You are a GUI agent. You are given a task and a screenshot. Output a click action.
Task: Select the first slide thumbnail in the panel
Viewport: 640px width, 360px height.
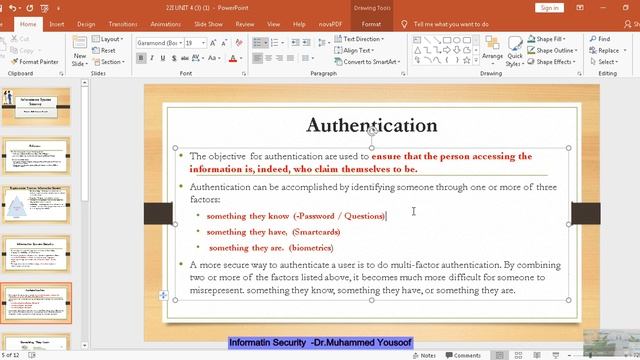click(x=36, y=107)
